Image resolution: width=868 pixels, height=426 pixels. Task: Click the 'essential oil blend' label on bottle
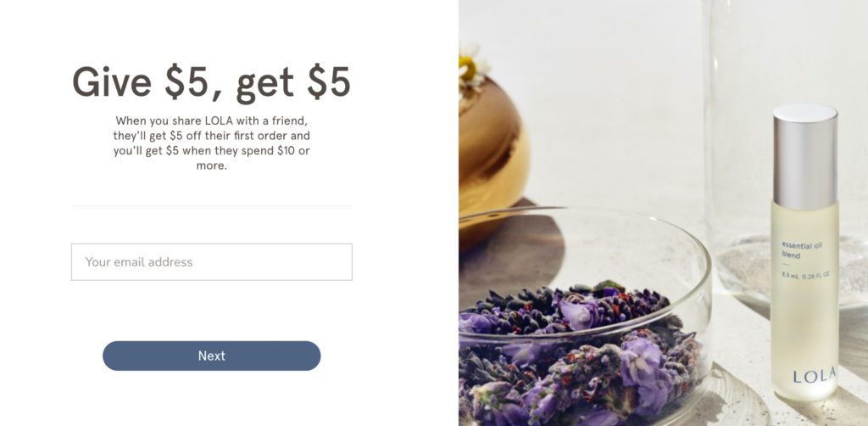pyautogui.click(x=798, y=249)
